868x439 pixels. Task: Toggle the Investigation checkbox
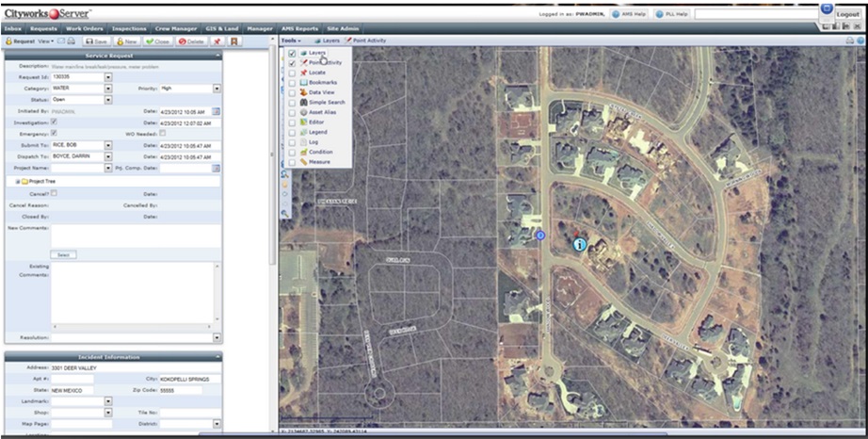click(55, 122)
